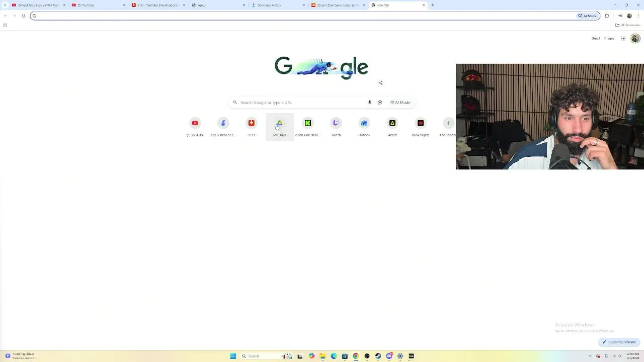Open the Extensions puzzle icon
The image size is (644, 362).
[607, 16]
